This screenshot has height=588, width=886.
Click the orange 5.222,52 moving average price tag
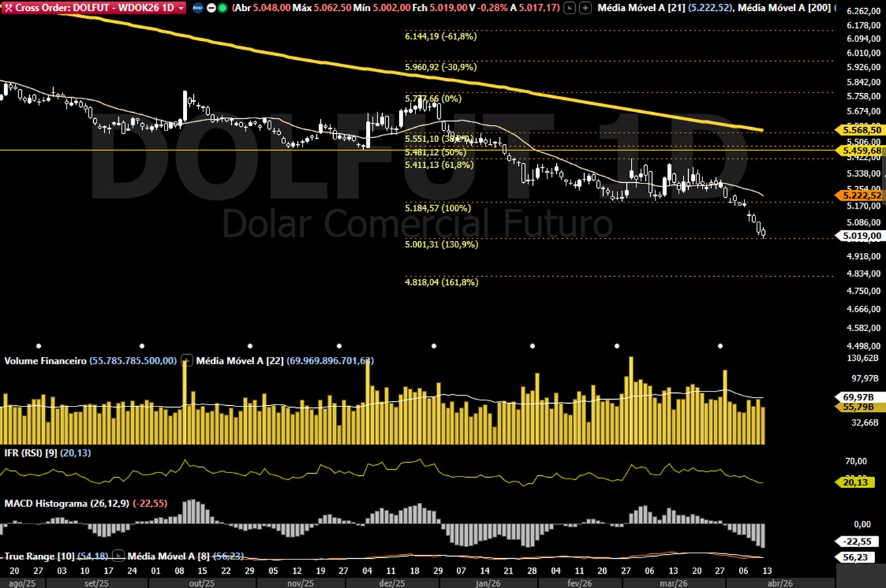click(861, 196)
